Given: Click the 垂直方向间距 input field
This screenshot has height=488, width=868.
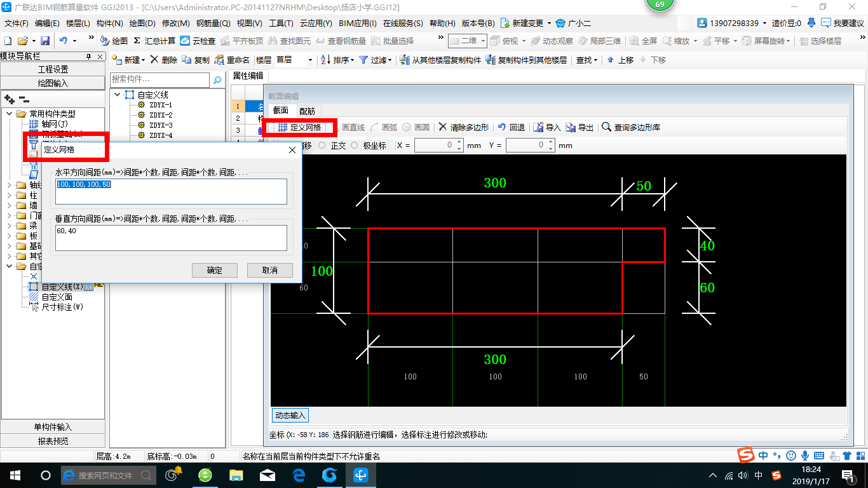Looking at the screenshot, I should click(x=172, y=238).
